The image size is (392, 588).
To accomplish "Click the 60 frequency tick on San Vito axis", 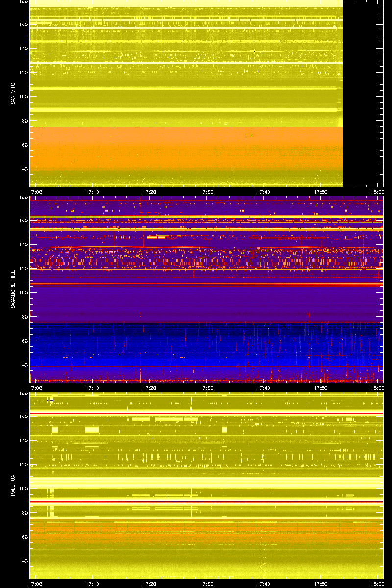I will (24, 145).
